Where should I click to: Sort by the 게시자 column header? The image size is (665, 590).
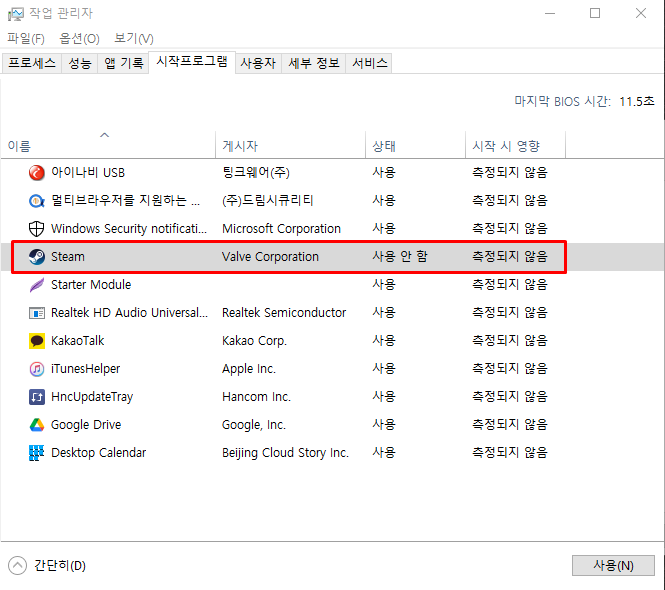(x=290, y=146)
